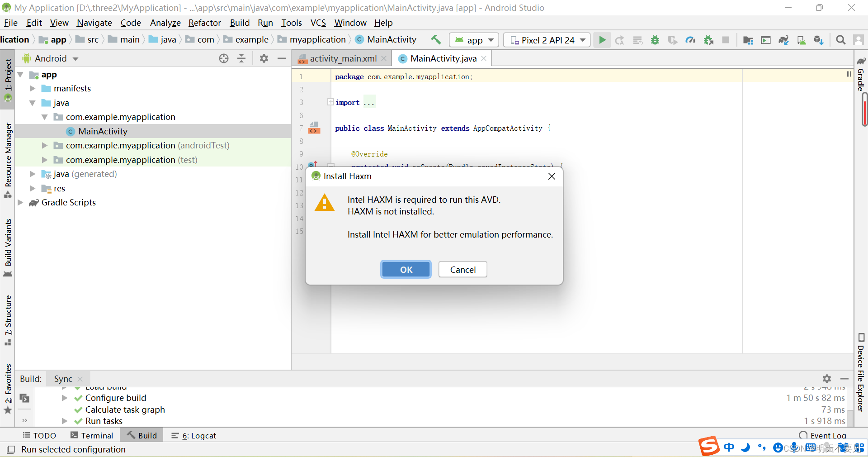Toggle the Structure side tab
868x457 pixels.
tap(8, 320)
